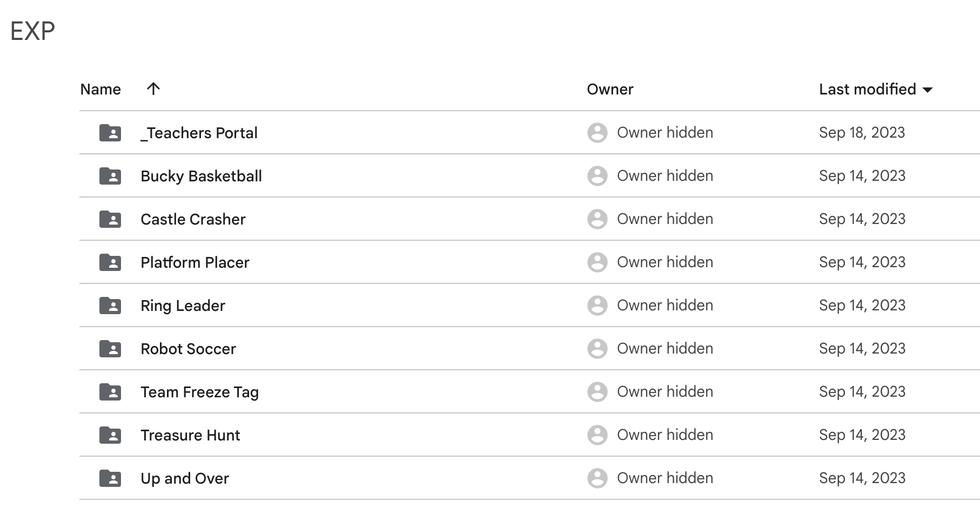
Task: Click the owner avatar beside Castle Crasher
Action: point(598,219)
